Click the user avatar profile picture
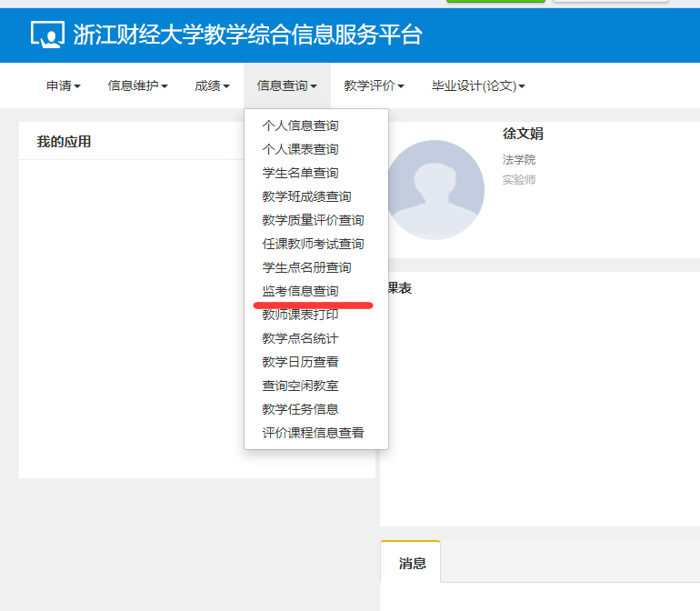 435,189
